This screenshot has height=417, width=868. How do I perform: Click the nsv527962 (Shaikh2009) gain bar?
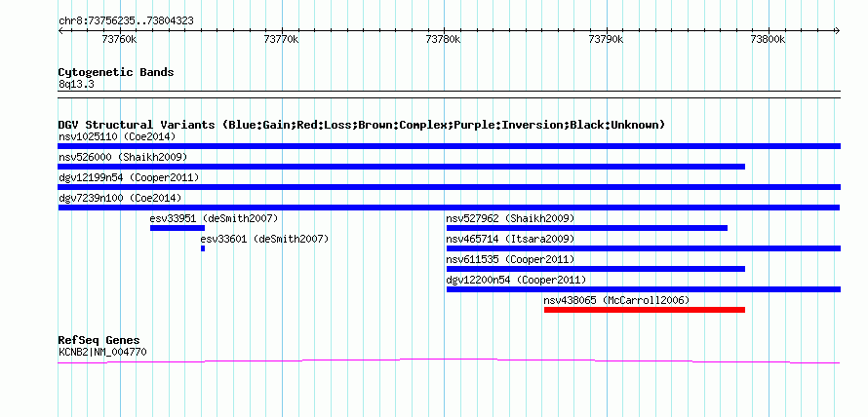[587, 228]
